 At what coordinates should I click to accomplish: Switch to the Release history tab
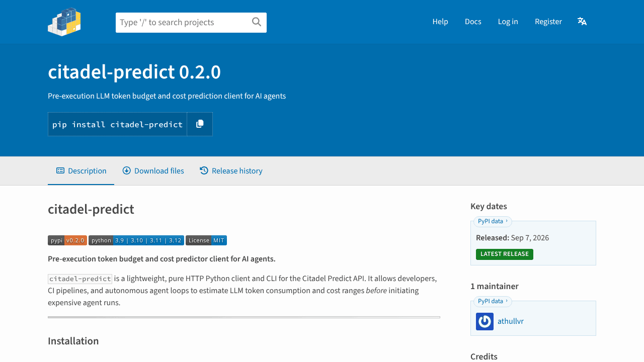coord(231,171)
